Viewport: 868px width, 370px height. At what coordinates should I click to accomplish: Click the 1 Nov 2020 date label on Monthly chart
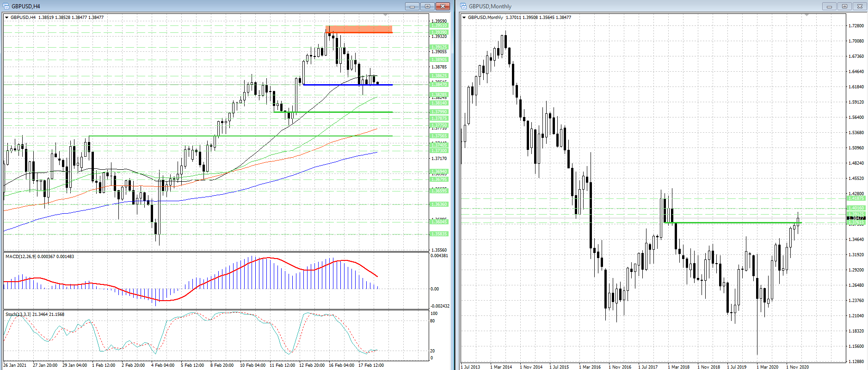(797, 367)
